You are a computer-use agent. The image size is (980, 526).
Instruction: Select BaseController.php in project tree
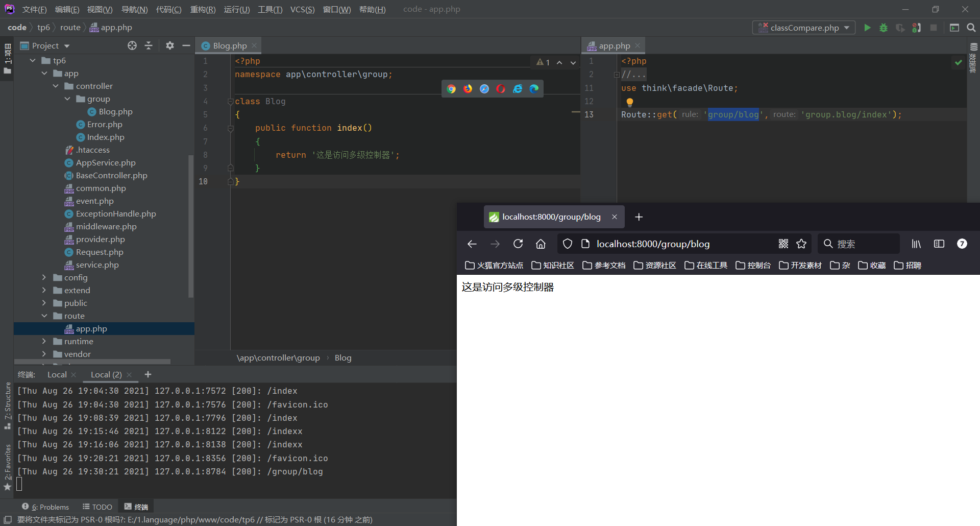(106, 175)
